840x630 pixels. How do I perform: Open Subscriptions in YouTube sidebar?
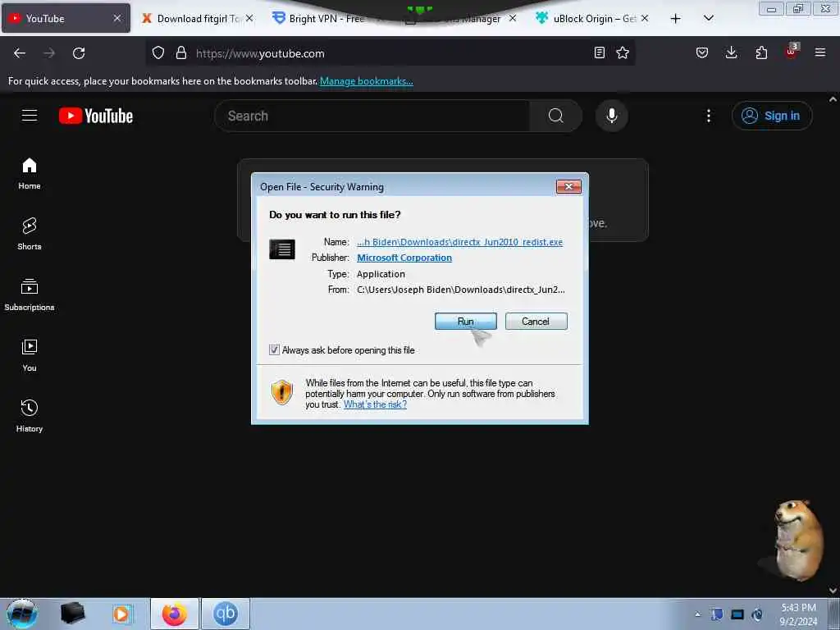click(x=30, y=294)
